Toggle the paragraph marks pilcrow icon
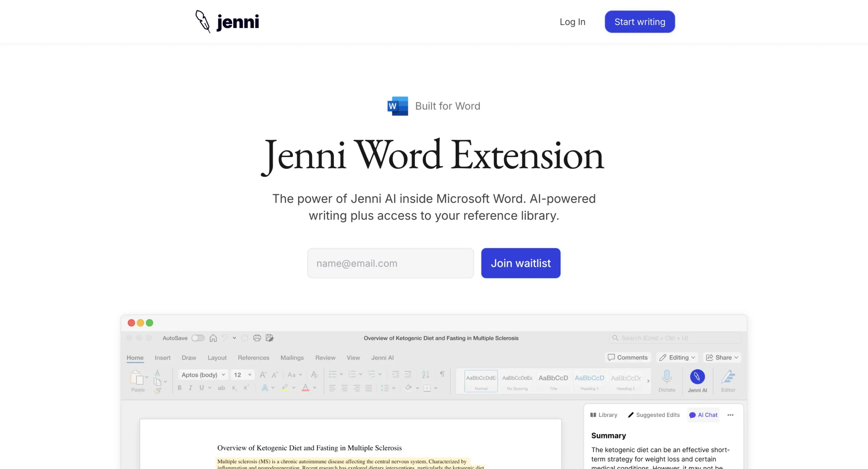The width and height of the screenshot is (868, 469). [x=442, y=374]
